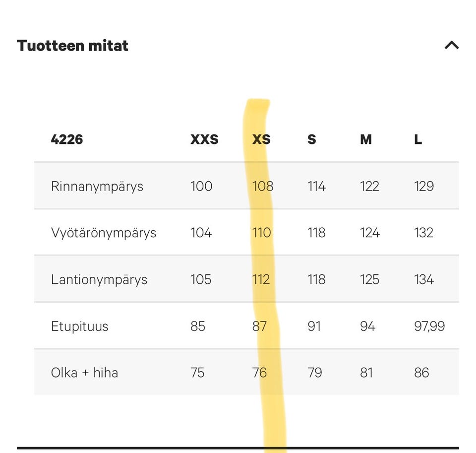This screenshot has height=453, width=476.
Task: Select the Vyötärönympärys row label
Action: (104, 233)
